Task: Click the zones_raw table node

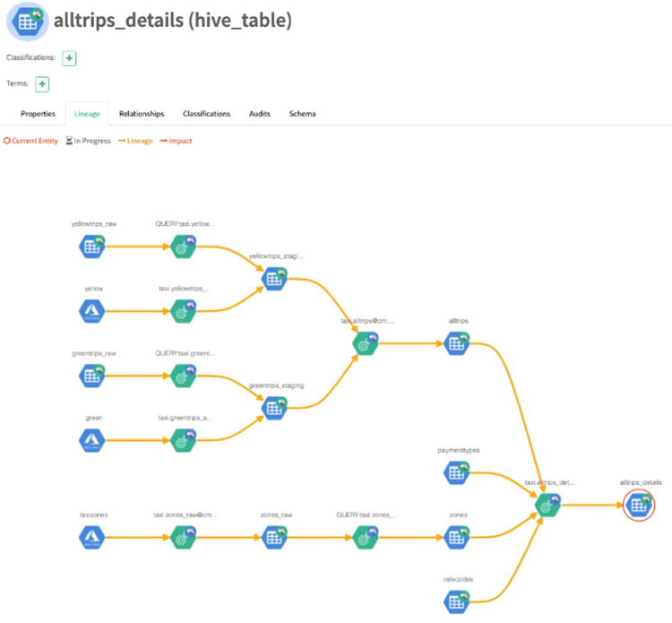Action: 274,537
